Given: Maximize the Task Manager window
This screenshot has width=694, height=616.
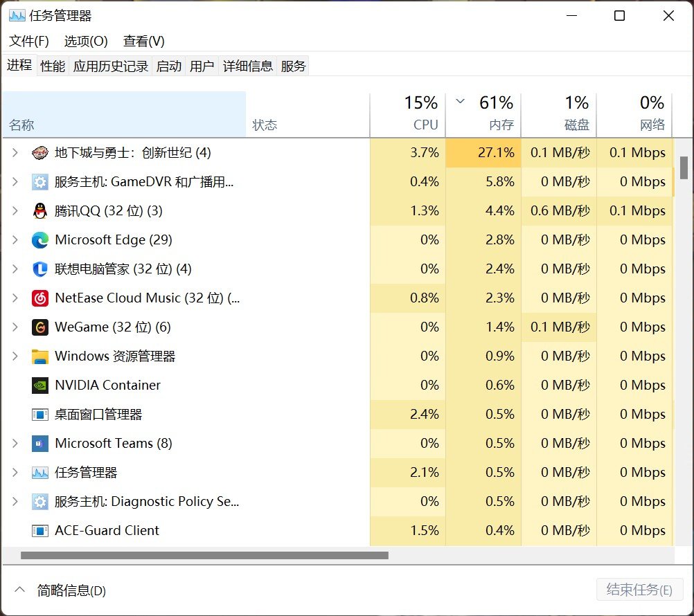Looking at the screenshot, I should 620,16.
